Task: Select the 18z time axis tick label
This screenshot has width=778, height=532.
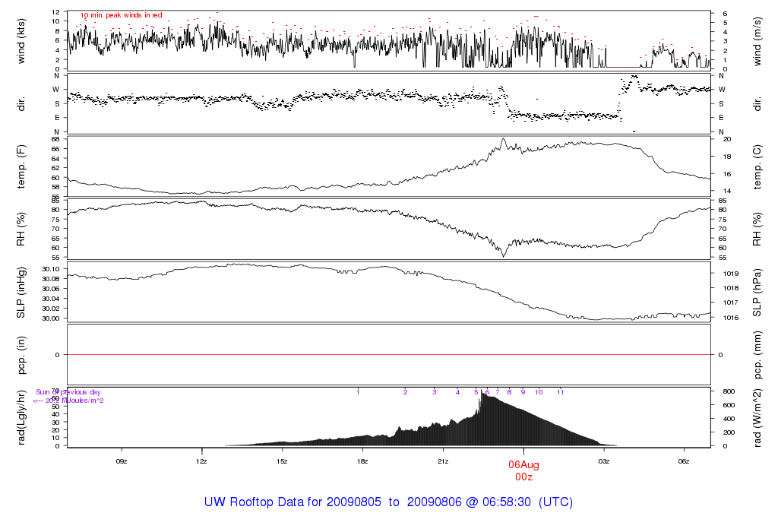Action: pos(362,461)
